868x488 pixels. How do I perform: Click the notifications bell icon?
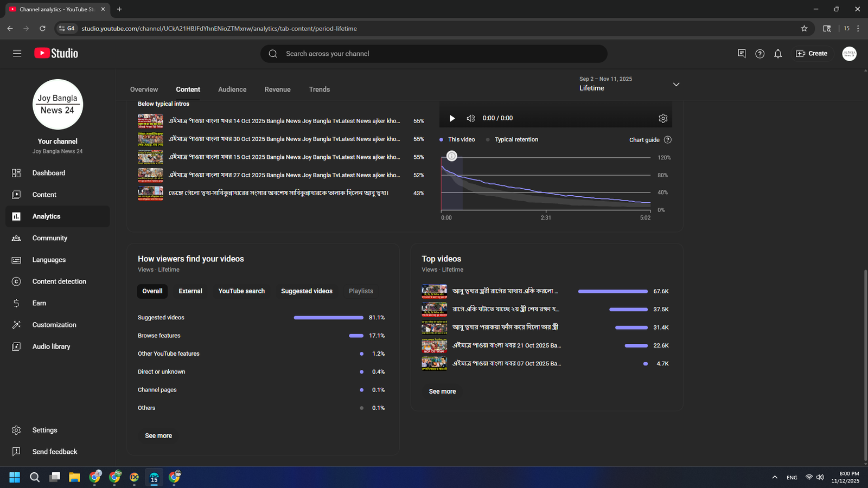(778, 54)
